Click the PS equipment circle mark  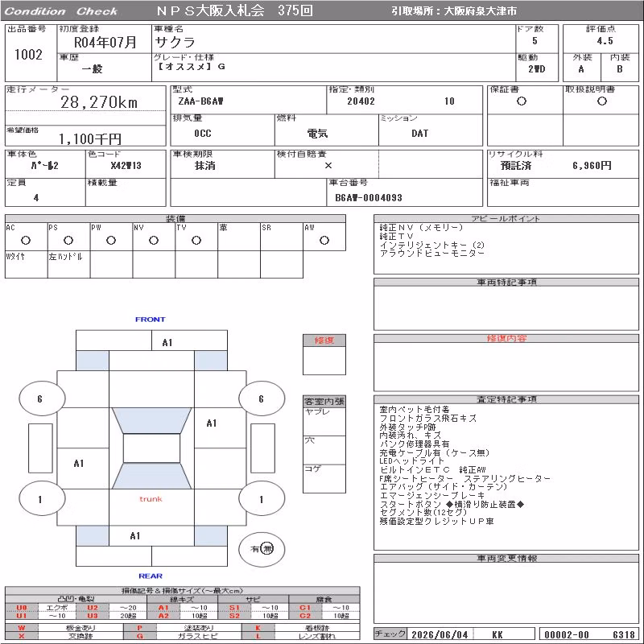[68, 240]
